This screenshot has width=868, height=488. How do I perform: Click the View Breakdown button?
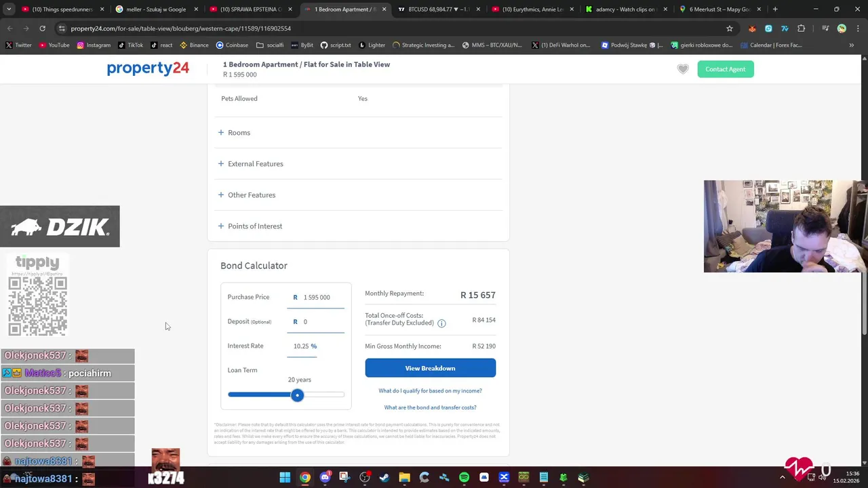click(430, 368)
